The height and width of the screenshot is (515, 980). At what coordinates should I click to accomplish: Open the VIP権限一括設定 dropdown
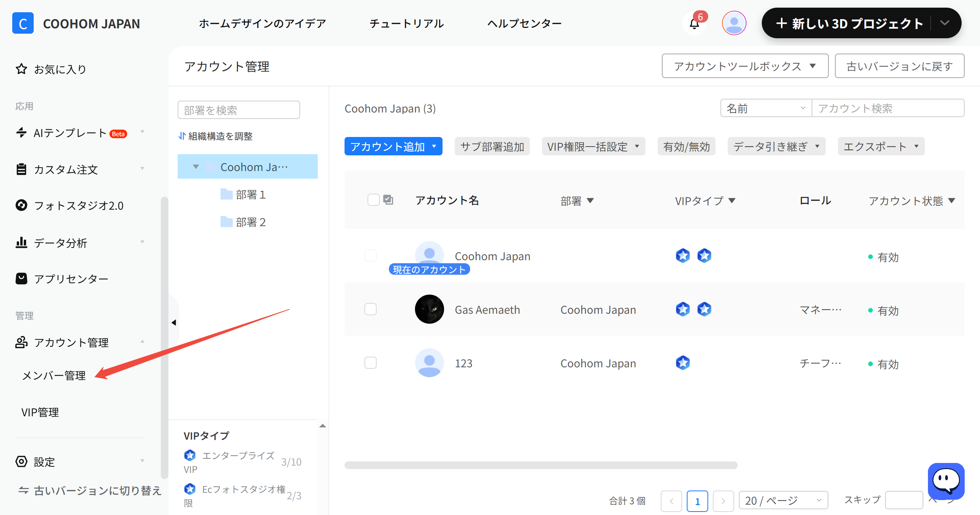[593, 146]
